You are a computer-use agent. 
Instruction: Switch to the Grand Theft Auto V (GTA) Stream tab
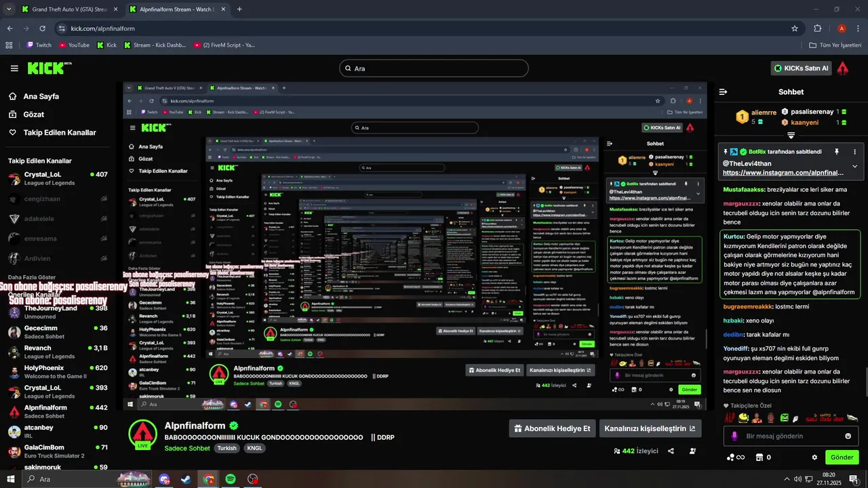pyautogui.click(x=70, y=9)
